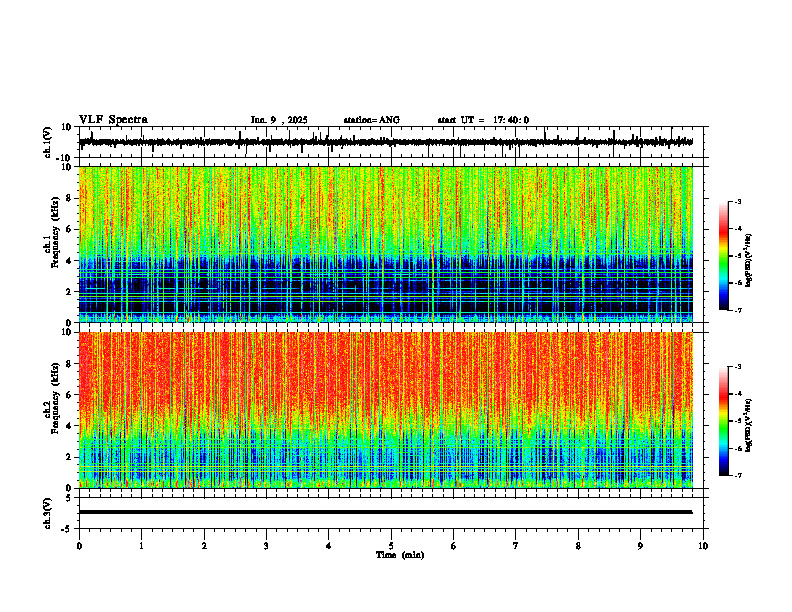Click the "6" kHz tick on the ch.2 spectrogram axis
Viewport: 792px width, 612px height.
69,395
